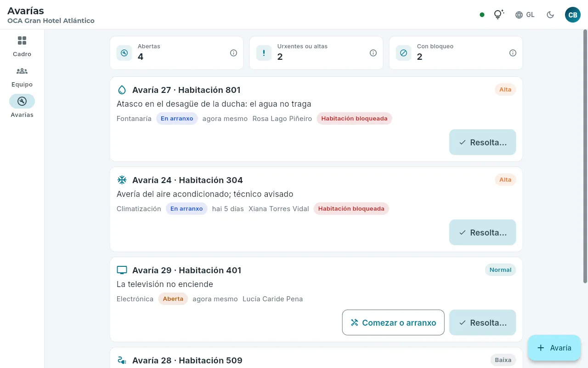This screenshot has height=368, width=588.
Task: Click Habitación bloqueada tag on Avaría 27
Action: pyautogui.click(x=354, y=118)
